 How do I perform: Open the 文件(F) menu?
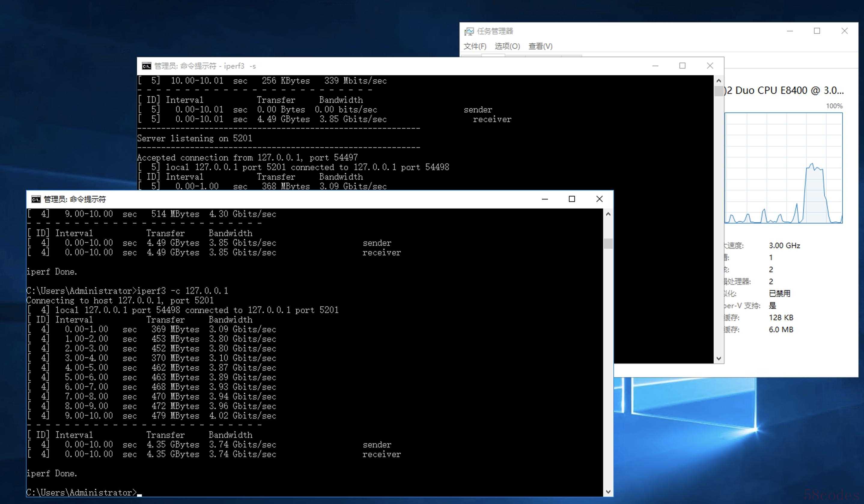[x=475, y=46]
